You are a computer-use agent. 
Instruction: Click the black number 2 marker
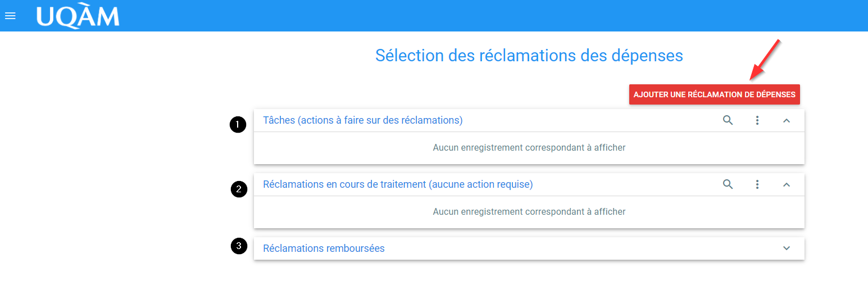(239, 189)
